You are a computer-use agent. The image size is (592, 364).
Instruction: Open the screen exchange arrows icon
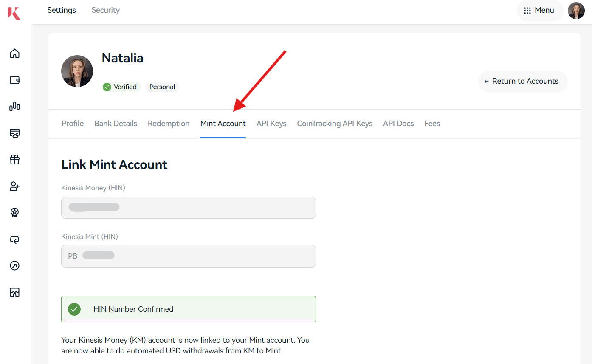pyautogui.click(x=15, y=239)
